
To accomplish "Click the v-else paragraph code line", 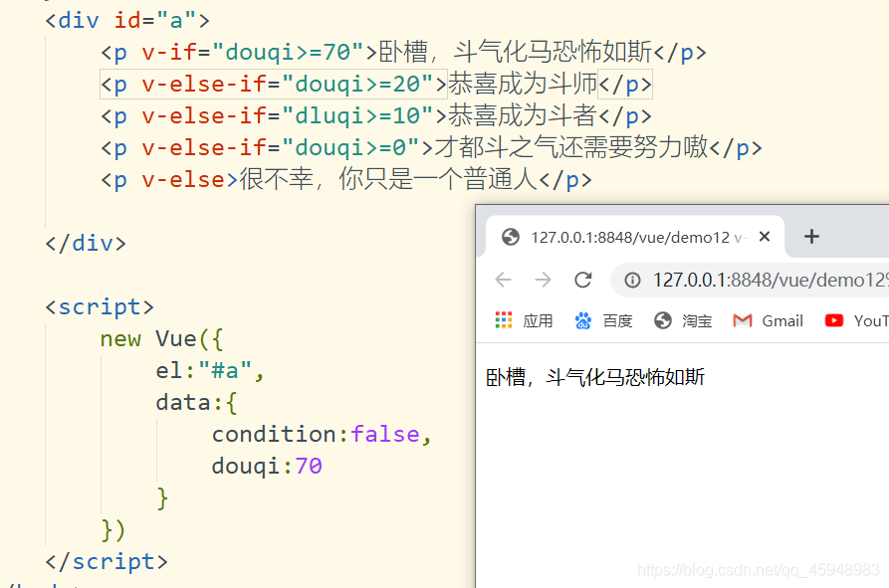I will click(345, 179).
